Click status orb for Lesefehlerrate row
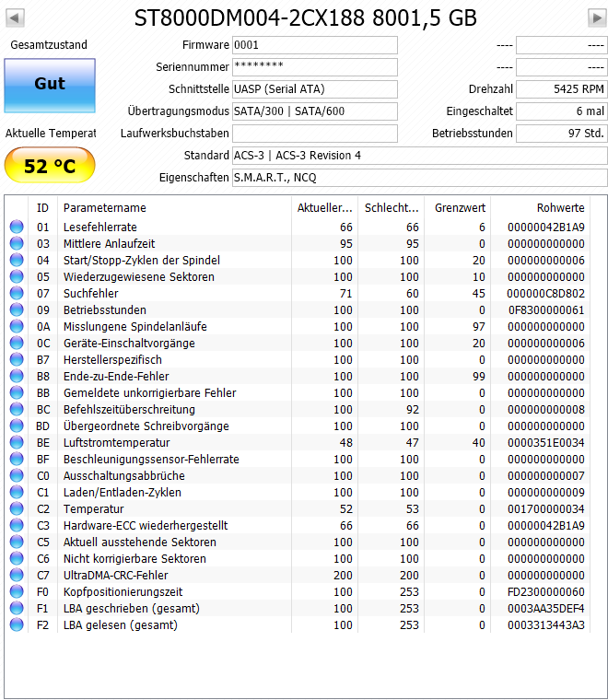The image size is (608, 700). click(x=17, y=227)
